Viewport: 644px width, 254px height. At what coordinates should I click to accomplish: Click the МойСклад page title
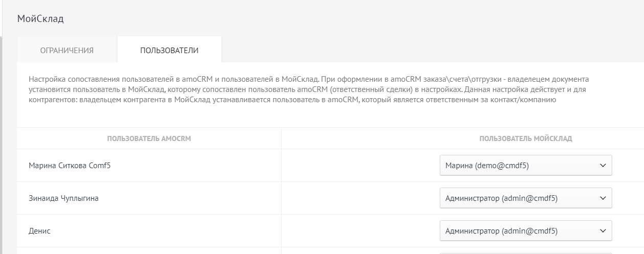40,19
